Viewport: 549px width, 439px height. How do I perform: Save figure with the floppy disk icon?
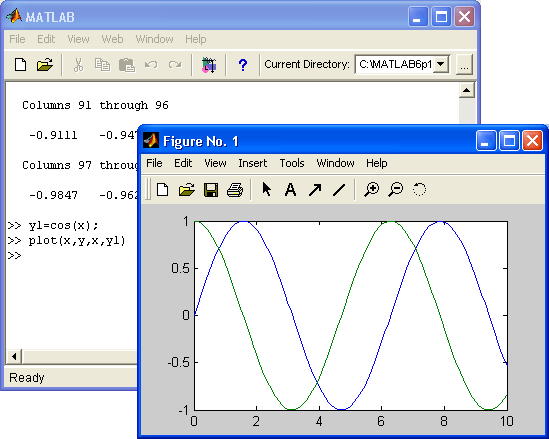(x=211, y=190)
